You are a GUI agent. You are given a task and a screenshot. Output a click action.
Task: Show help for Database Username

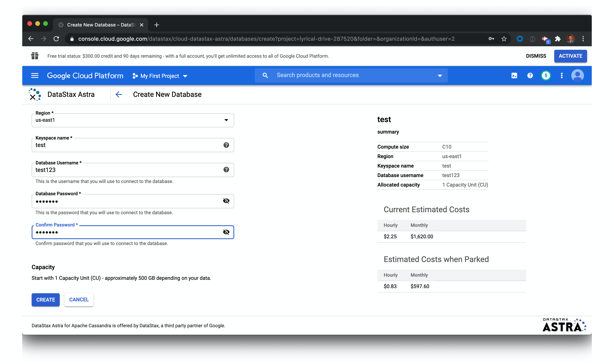pyautogui.click(x=226, y=170)
